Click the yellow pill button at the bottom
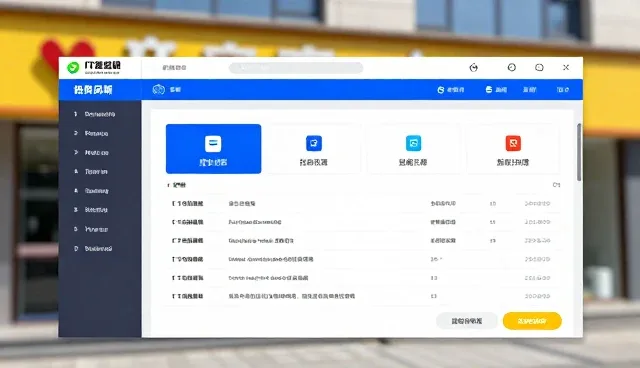 [x=532, y=321]
